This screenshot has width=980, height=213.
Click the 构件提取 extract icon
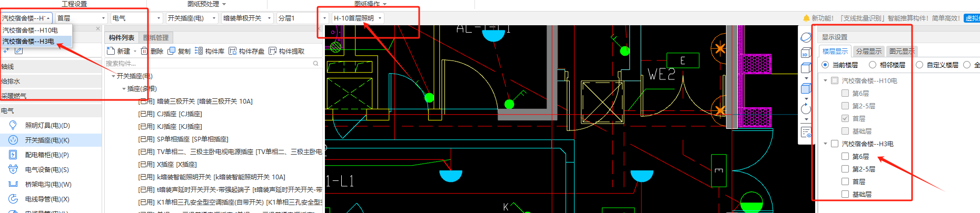[272, 51]
